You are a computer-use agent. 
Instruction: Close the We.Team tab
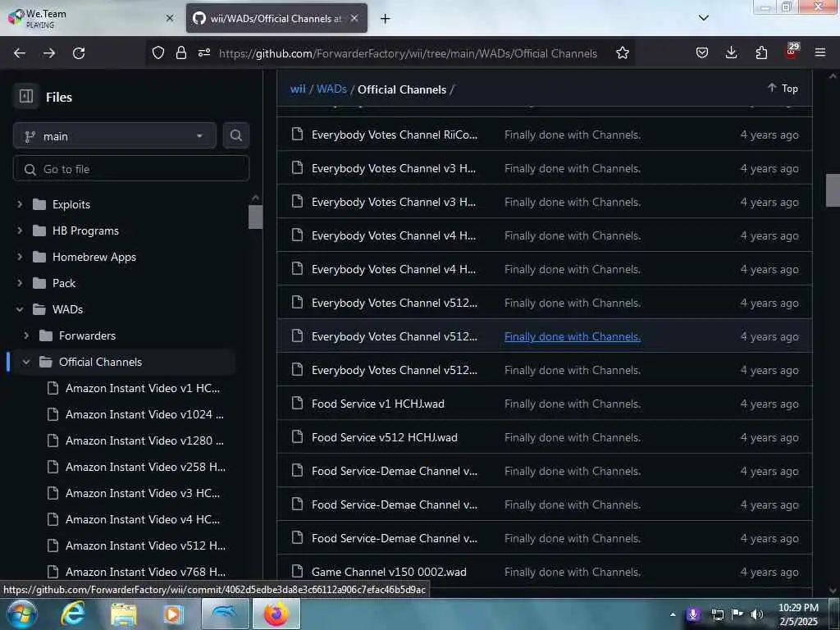click(x=170, y=18)
